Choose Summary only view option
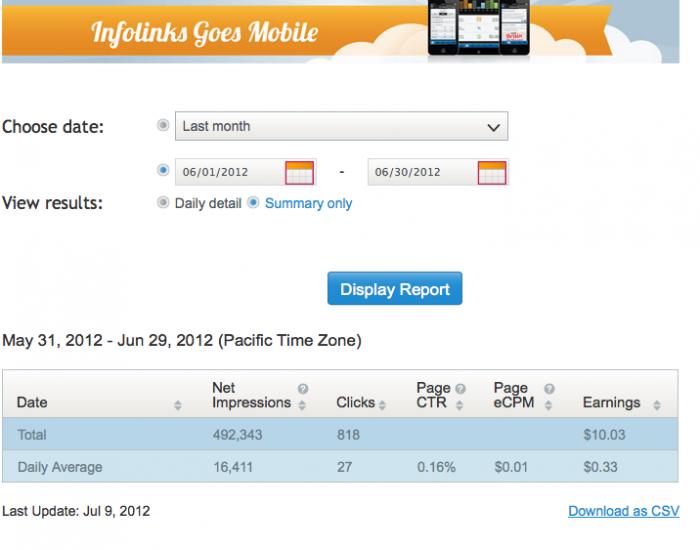Screen dimensions: 700x550 click(x=253, y=203)
